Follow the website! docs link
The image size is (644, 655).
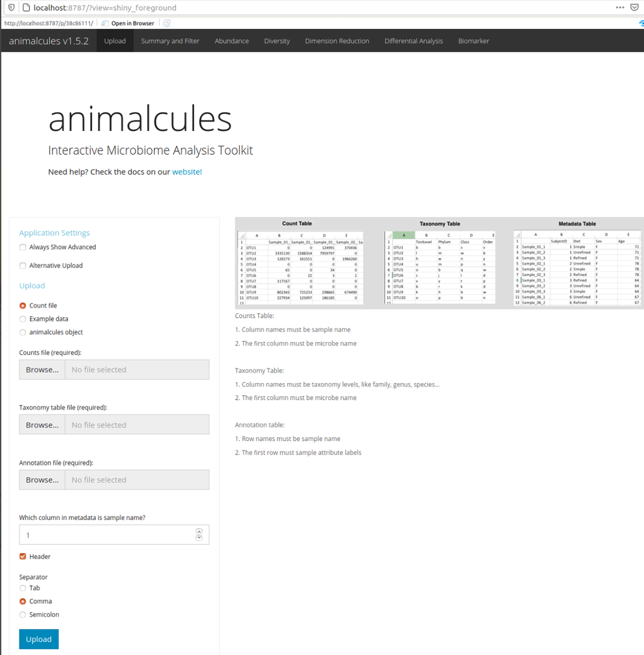click(x=187, y=172)
